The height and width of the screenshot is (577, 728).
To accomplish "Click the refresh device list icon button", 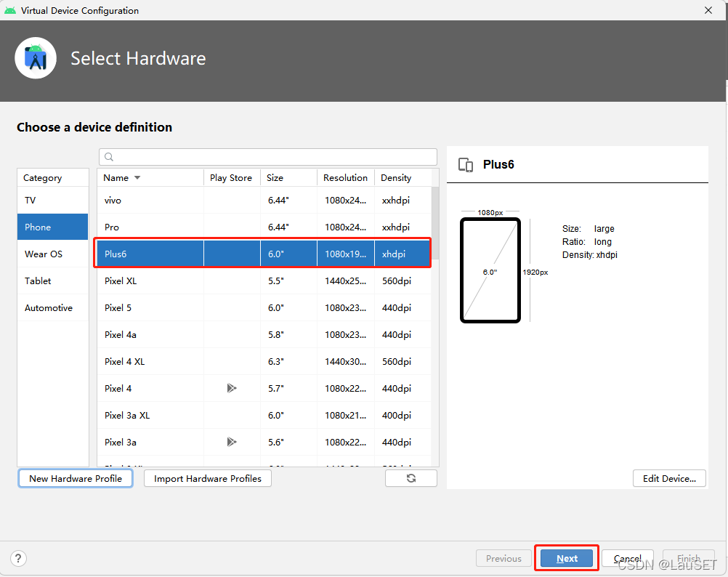I will point(411,478).
